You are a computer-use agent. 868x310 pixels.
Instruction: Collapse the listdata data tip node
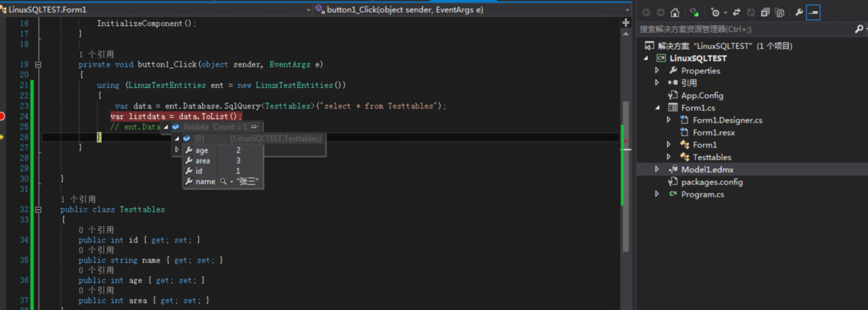[165, 127]
